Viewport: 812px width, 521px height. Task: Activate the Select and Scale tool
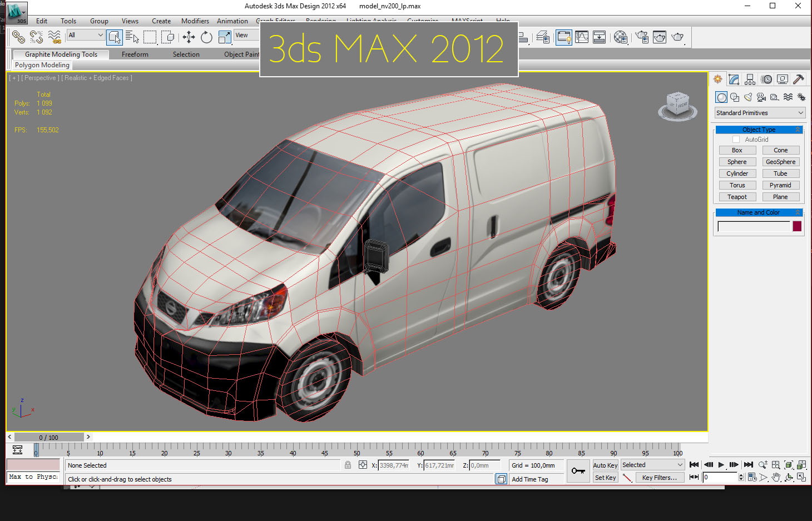click(225, 37)
